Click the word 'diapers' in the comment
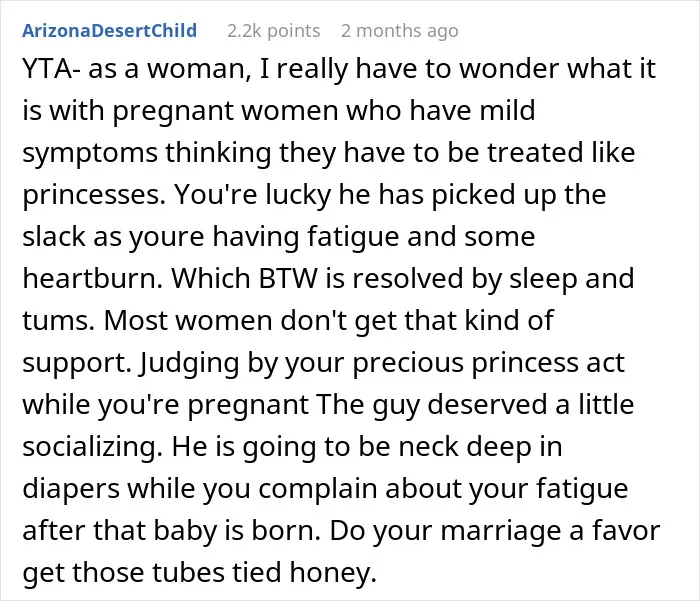This screenshot has width=700, height=601. [71, 488]
